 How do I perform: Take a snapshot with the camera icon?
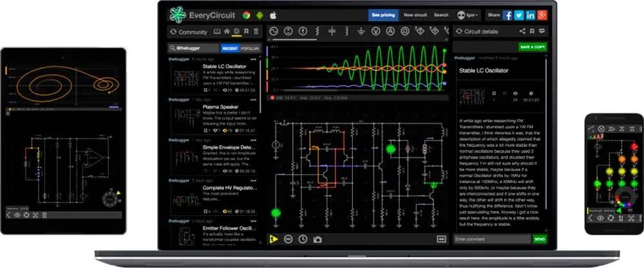pos(317,239)
